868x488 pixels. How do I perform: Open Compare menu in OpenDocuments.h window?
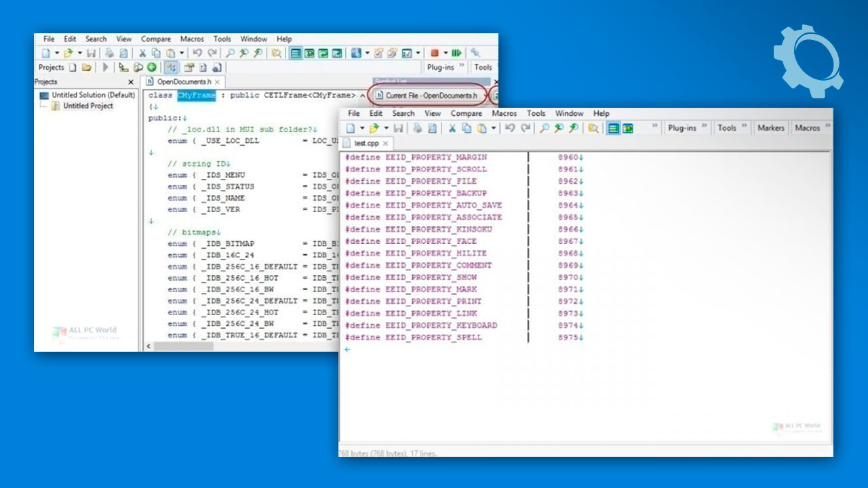click(x=156, y=39)
